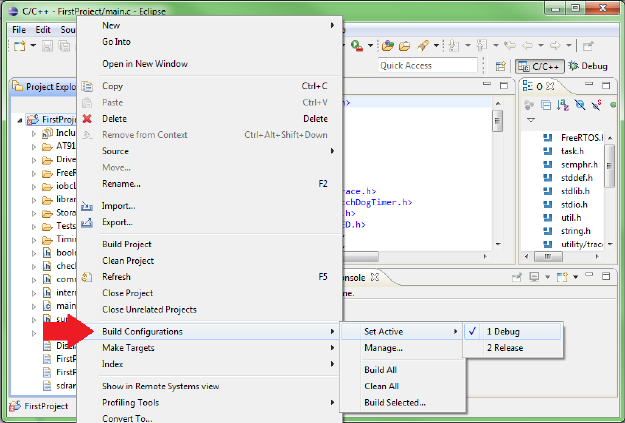Click Import... in context menu
The width and height of the screenshot is (625, 423).
coord(210,206)
